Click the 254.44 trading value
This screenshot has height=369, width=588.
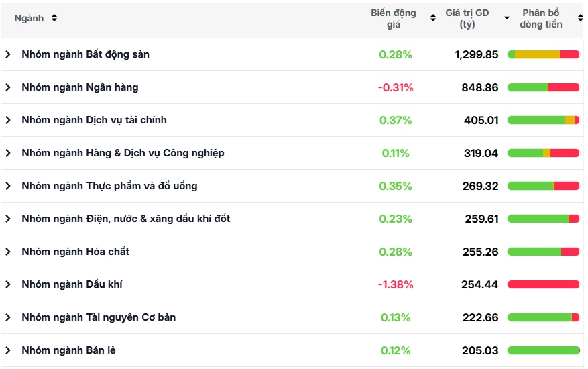(x=480, y=284)
